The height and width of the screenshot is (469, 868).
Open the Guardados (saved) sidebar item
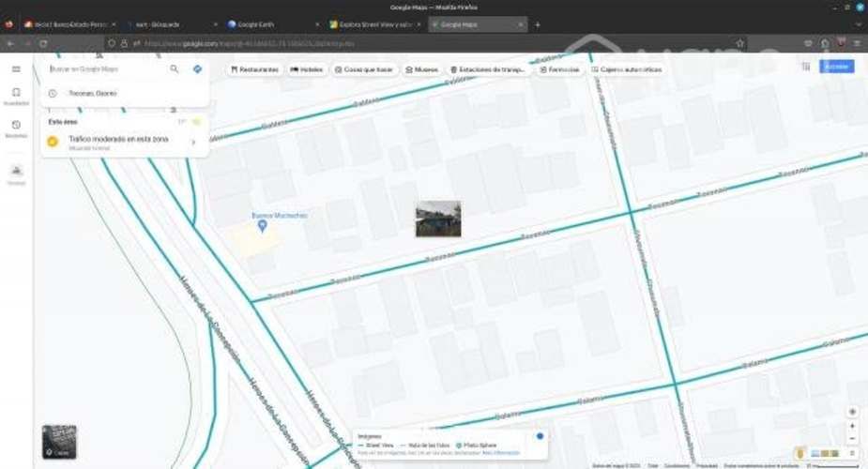point(16,96)
